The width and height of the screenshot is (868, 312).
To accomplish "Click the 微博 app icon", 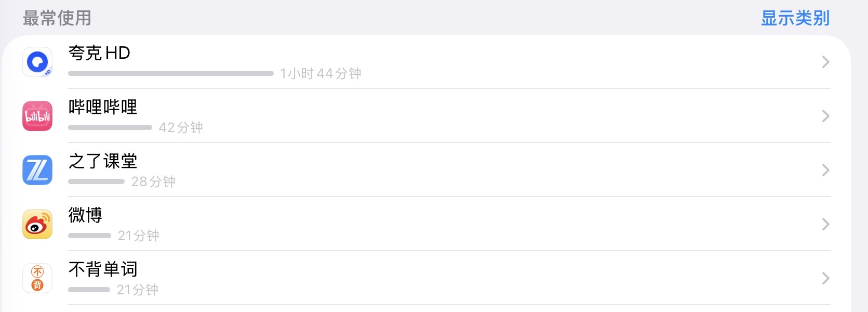I will coord(37,224).
